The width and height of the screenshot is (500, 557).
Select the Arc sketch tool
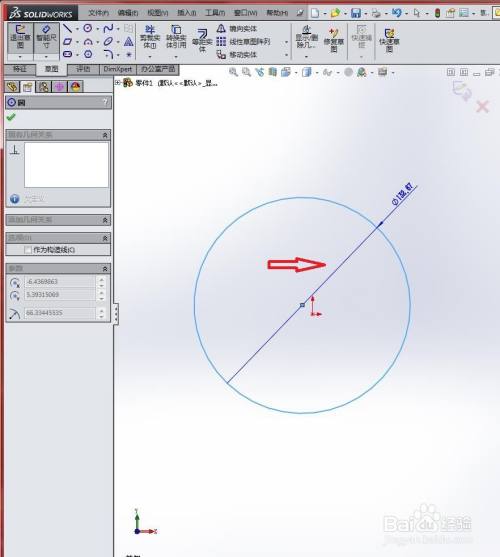(88, 42)
